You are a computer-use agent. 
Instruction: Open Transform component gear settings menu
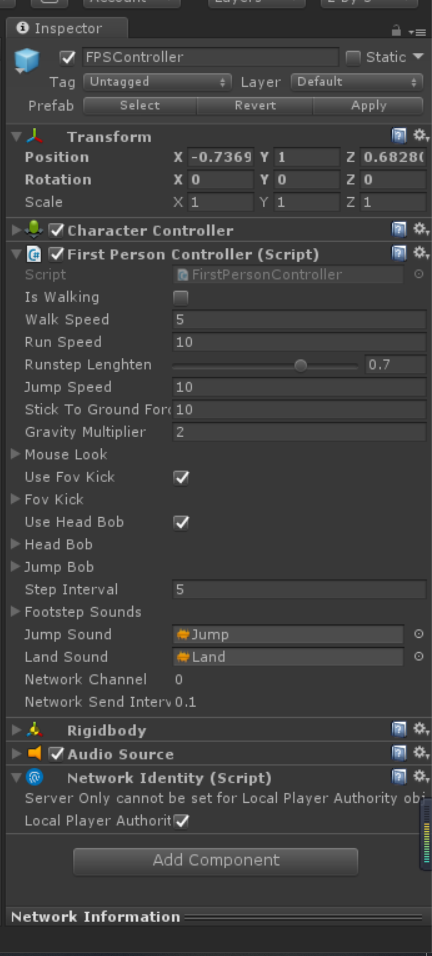[x=420, y=135]
